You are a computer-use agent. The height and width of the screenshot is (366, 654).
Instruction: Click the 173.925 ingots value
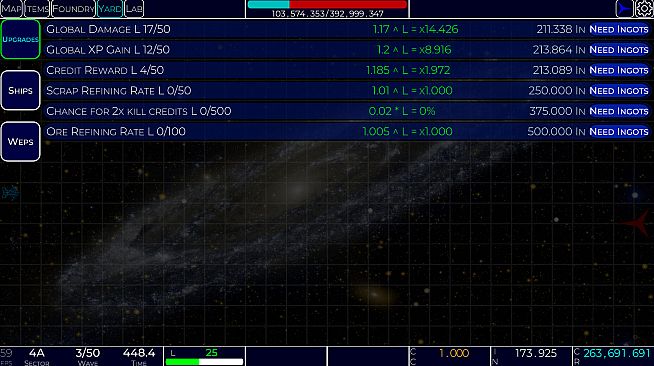(x=536, y=353)
